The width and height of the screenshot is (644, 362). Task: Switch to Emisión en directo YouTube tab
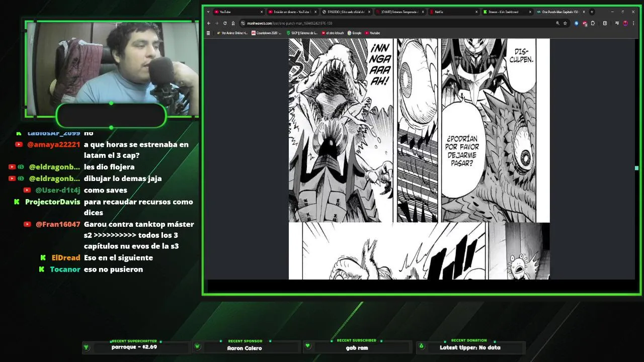292,12
